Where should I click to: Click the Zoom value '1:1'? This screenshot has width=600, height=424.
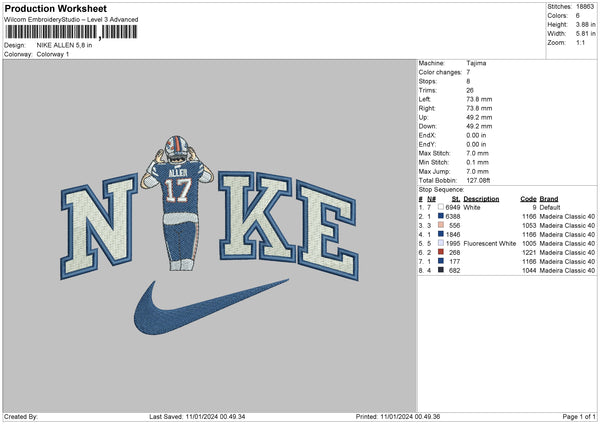[580, 42]
